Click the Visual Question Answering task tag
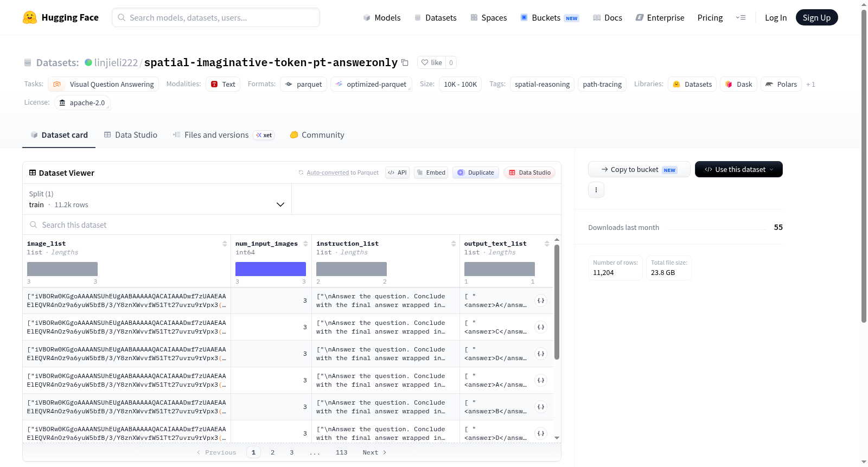The image size is (868, 467). [104, 84]
